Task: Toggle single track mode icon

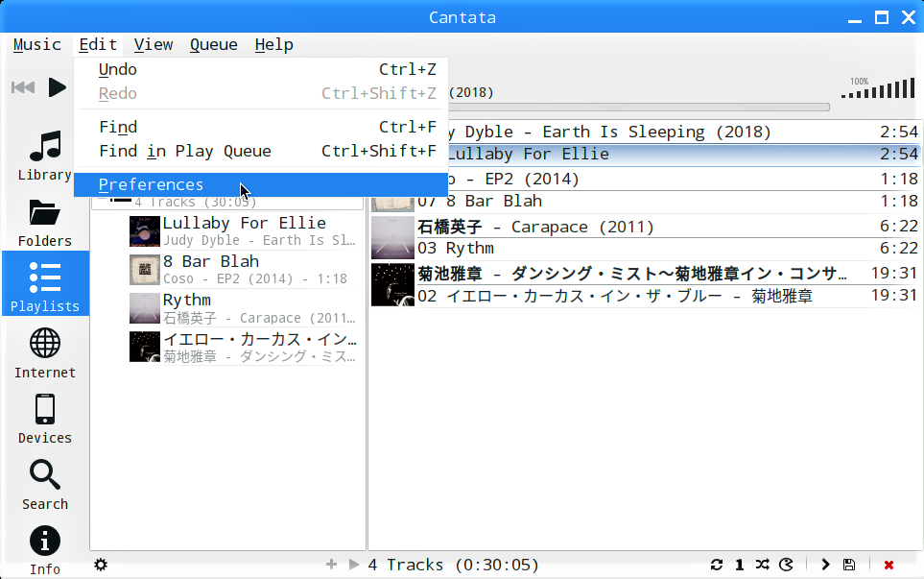Action: click(x=740, y=565)
